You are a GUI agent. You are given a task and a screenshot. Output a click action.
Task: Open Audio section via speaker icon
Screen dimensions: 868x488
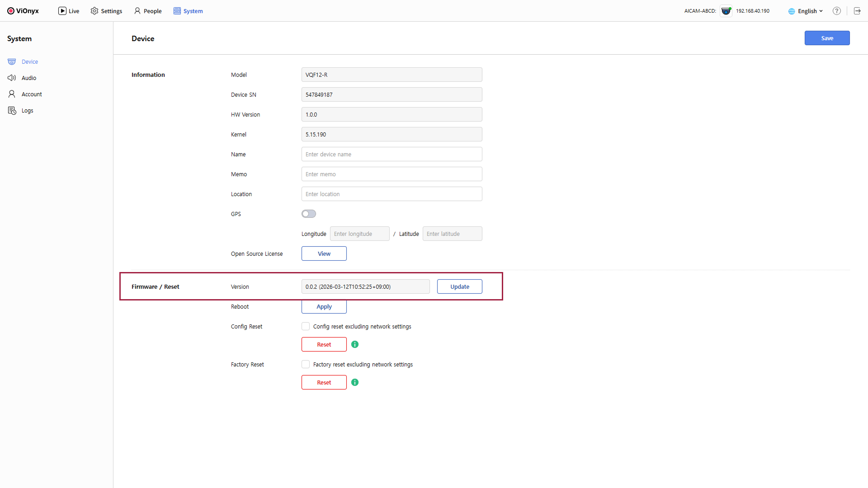pyautogui.click(x=12, y=78)
